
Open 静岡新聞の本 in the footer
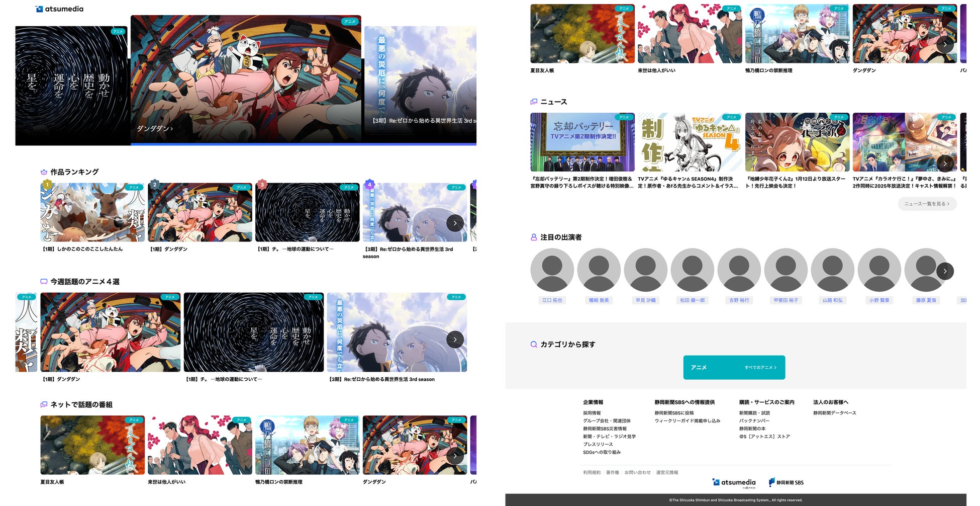(752, 429)
